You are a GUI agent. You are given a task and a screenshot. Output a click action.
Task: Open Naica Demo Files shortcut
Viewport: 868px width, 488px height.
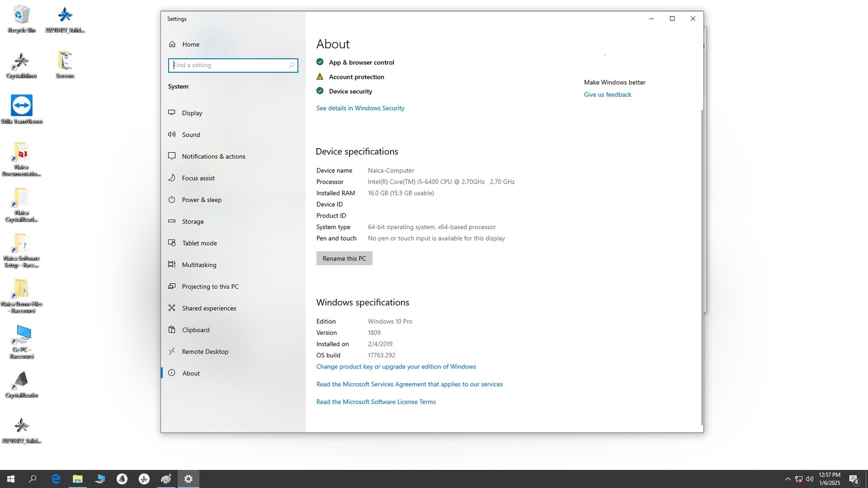(x=22, y=296)
